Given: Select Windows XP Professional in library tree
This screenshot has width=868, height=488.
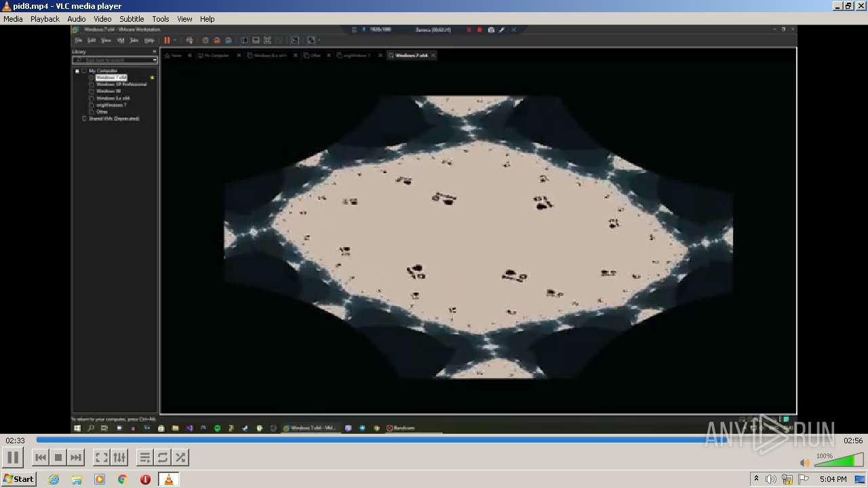Looking at the screenshot, I should [x=121, y=84].
